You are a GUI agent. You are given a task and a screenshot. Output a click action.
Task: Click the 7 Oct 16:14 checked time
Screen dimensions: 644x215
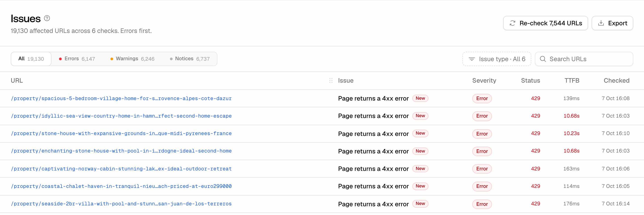point(616,204)
